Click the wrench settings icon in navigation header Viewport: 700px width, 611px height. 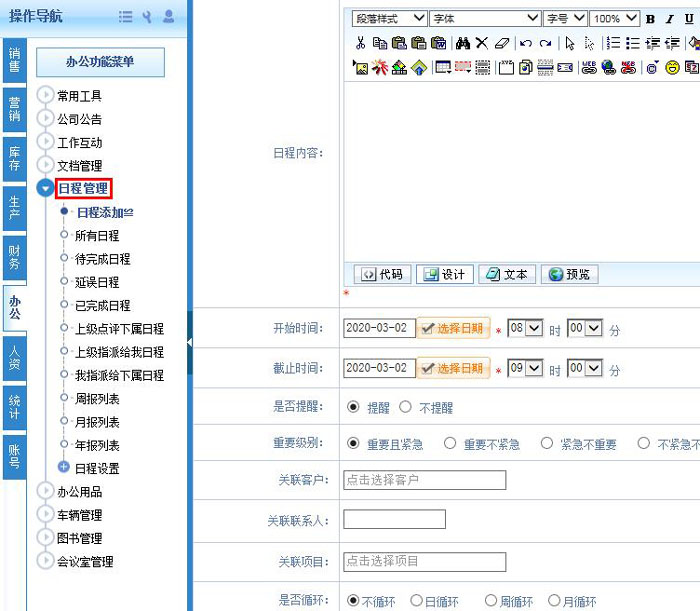coord(147,16)
